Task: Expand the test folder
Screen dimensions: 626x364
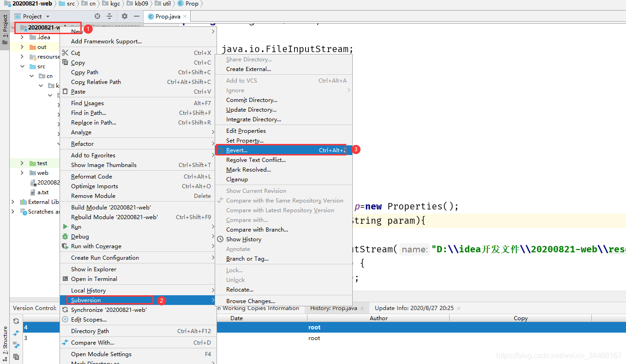Action: [x=22, y=163]
